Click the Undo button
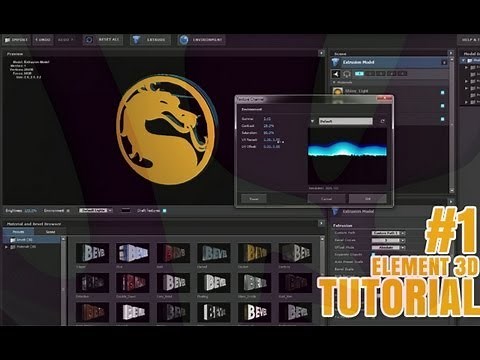The image size is (480, 360). 43,40
